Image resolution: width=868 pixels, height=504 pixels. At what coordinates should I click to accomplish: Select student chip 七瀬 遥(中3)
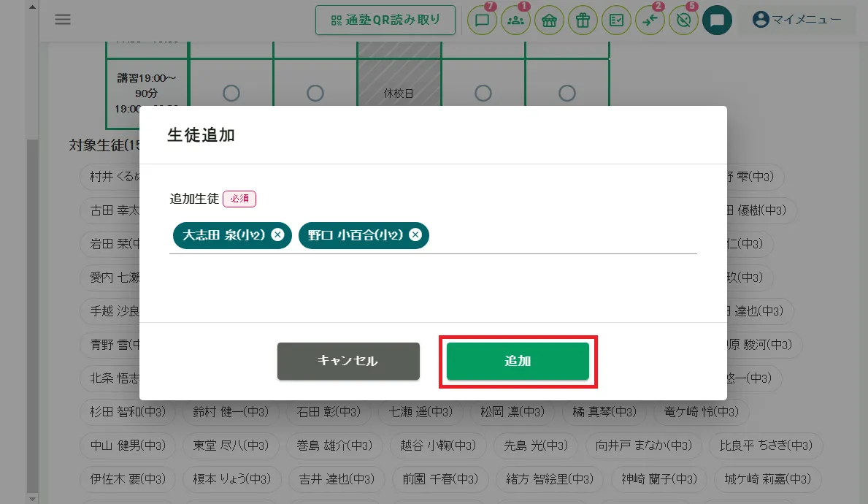click(420, 412)
